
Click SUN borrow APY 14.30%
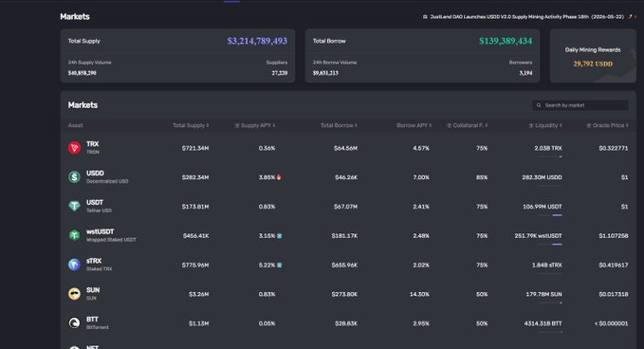point(419,294)
